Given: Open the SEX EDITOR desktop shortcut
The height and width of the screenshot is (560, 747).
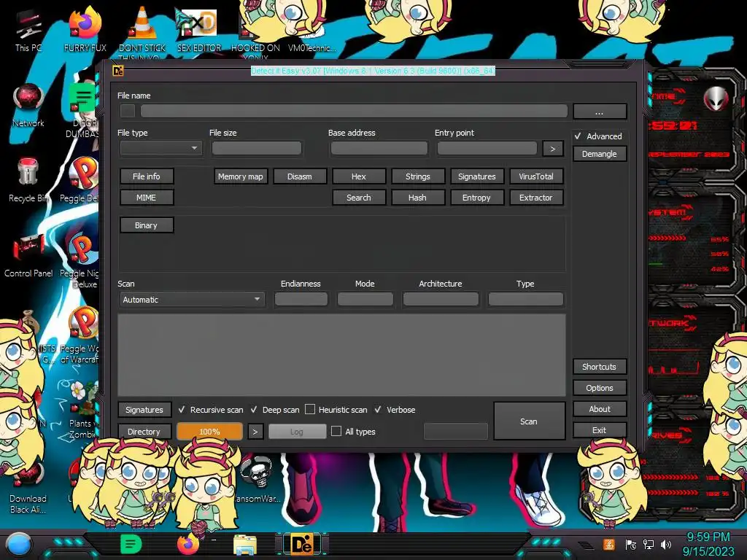Looking at the screenshot, I should pos(199,29).
